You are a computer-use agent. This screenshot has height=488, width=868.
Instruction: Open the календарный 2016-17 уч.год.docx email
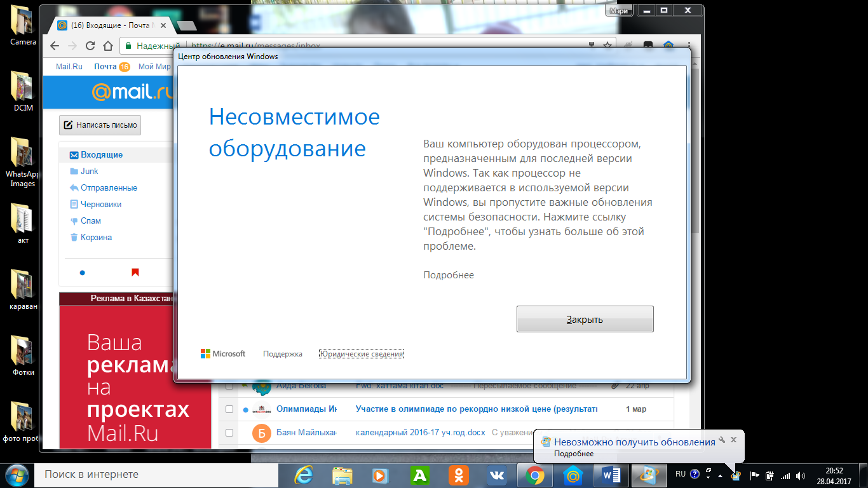421,432
